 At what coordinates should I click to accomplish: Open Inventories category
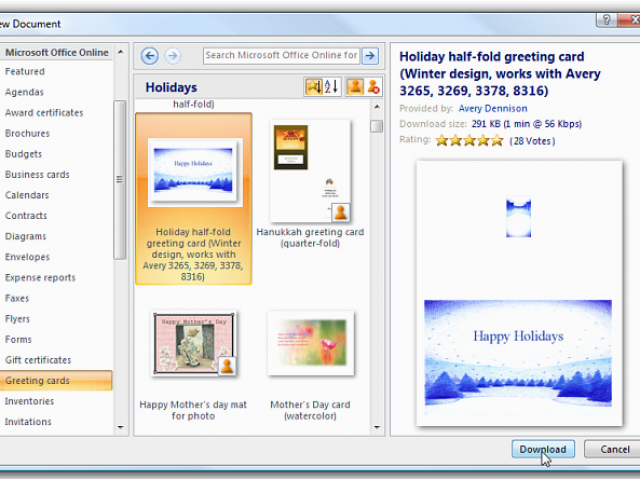(29, 401)
